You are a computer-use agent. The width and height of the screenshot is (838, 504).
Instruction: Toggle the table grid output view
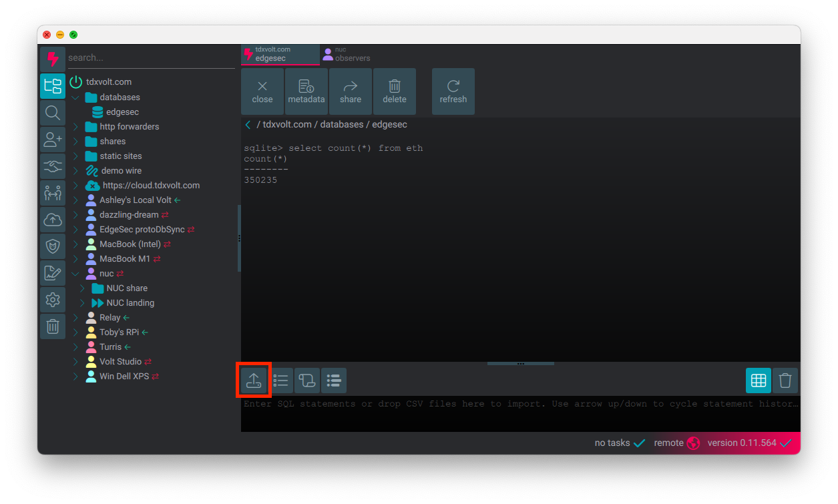(759, 381)
